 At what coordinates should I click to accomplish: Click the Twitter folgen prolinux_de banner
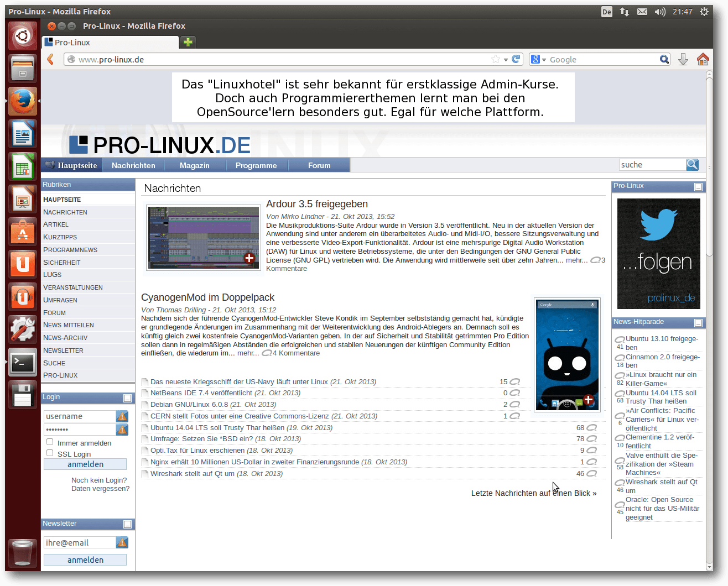click(658, 253)
